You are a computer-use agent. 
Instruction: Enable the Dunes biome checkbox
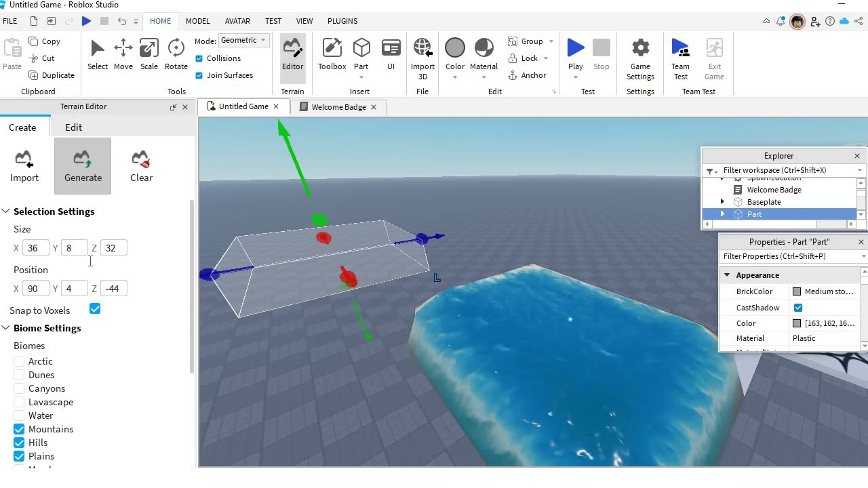click(x=19, y=375)
